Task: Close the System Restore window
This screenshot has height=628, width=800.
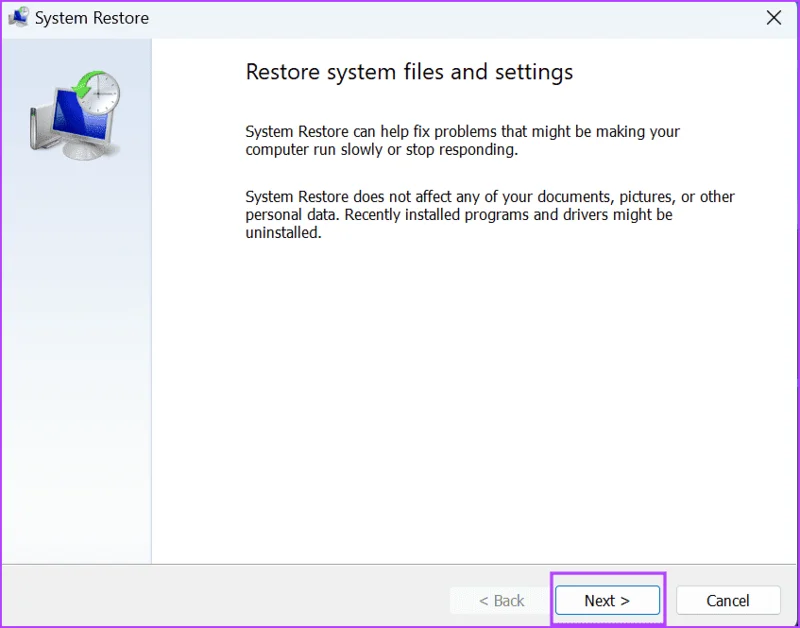Action: coord(773,18)
